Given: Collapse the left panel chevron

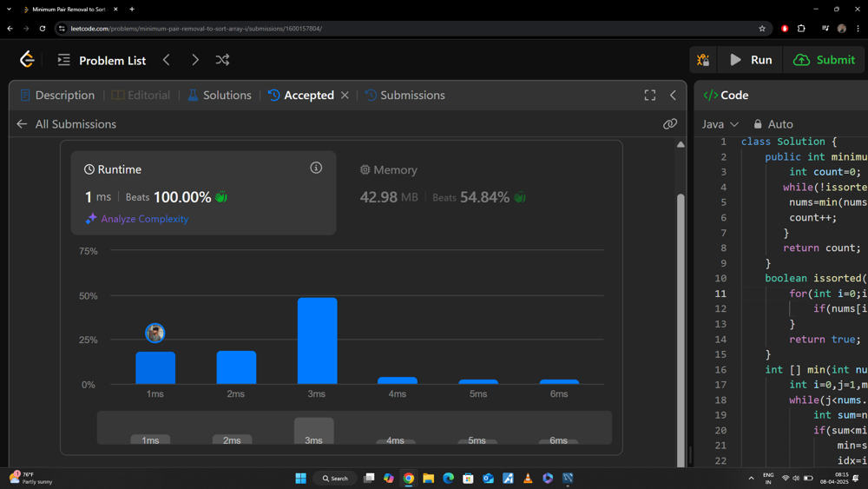Looking at the screenshot, I should (x=674, y=96).
